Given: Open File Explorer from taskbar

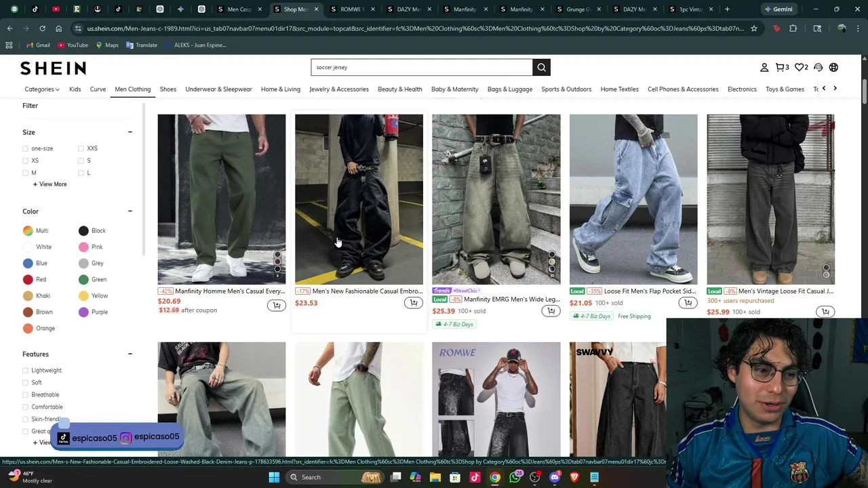Looking at the screenshot, I should pyautogui.click(x=435, y=477).
